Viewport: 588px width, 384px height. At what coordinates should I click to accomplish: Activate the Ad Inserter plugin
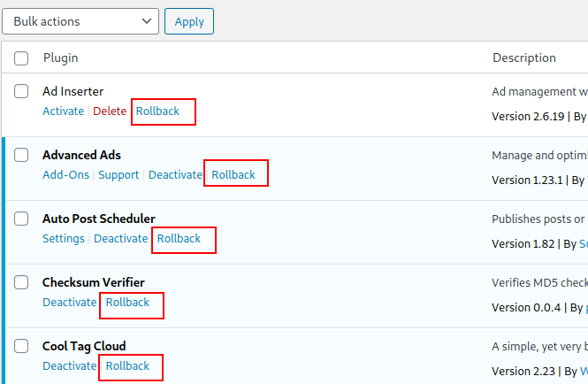coord(63,111)
